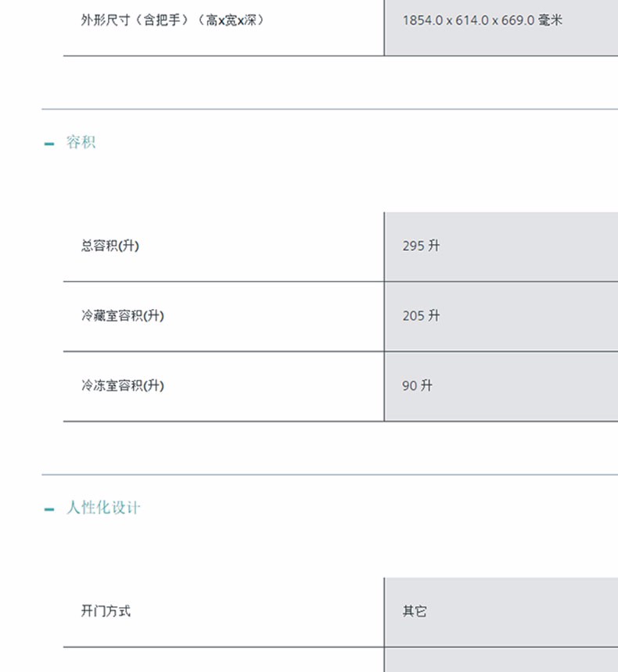Click the empty gray cell below 其它
This screenshot has height=672, width=618.
pyautogui.click(x=501, y=661)
